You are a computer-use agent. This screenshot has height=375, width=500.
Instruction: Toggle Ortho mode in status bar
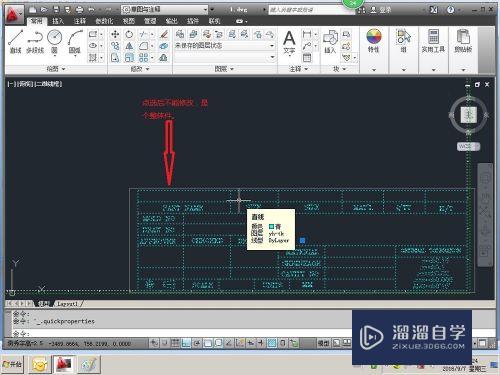[186, 343]
